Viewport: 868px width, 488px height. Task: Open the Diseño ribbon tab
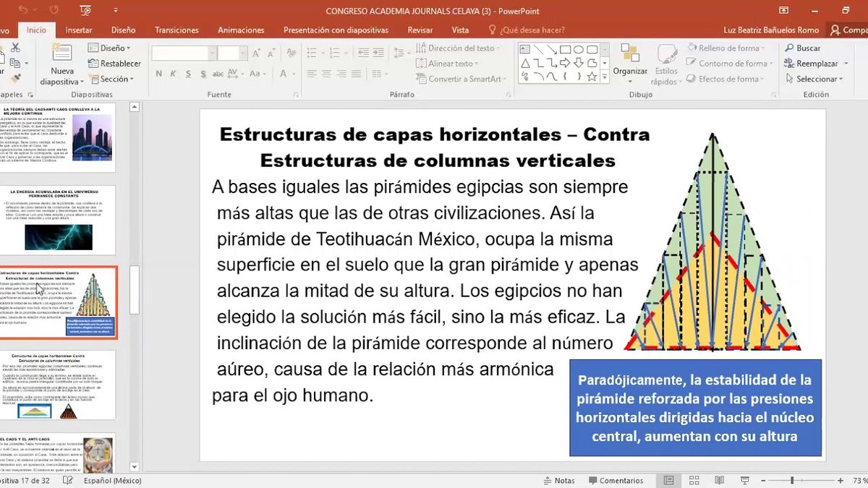click(124, 30)
